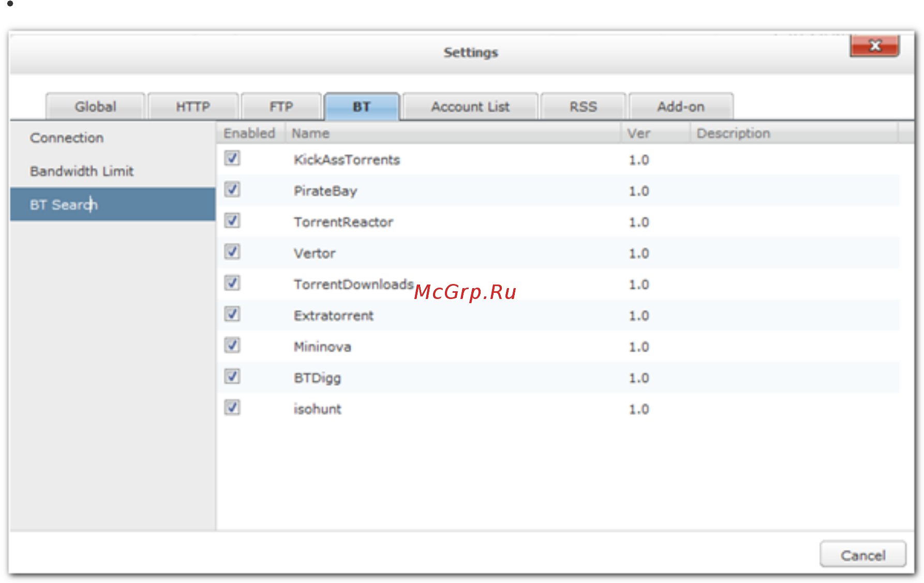The width and height of the screenshot is (924, 583).
Task: Disable the TorrentReactor search engine checkbox
Action: [x=232, y=220]
